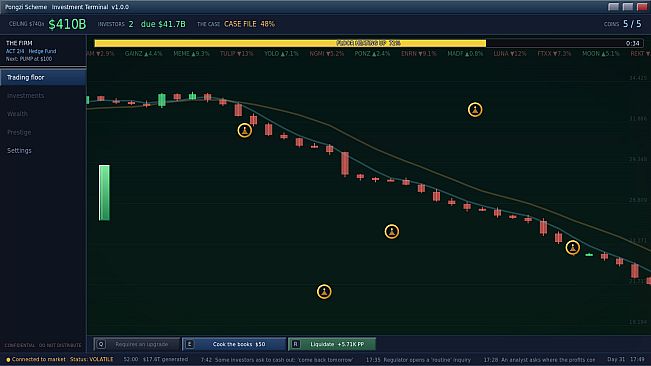Collect the coin beside the first falling candles

tap(245, 130)
